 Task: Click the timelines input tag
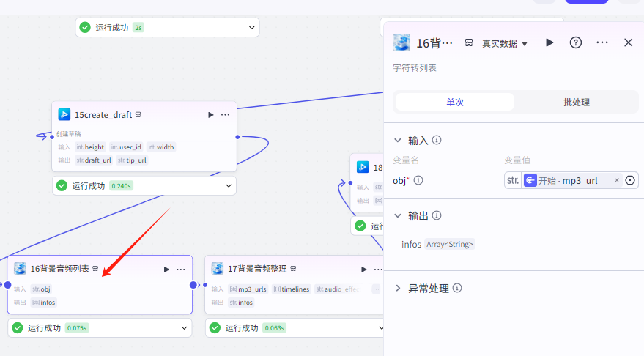point(291,289)
